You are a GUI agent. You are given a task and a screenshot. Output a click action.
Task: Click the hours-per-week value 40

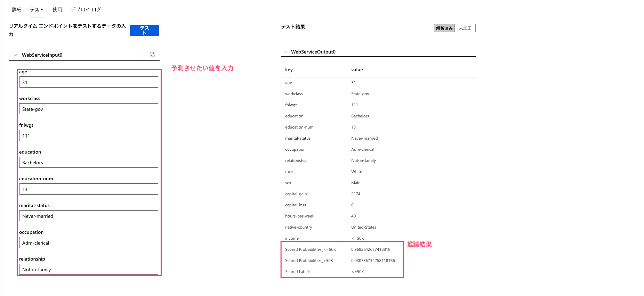pos(353,216)
